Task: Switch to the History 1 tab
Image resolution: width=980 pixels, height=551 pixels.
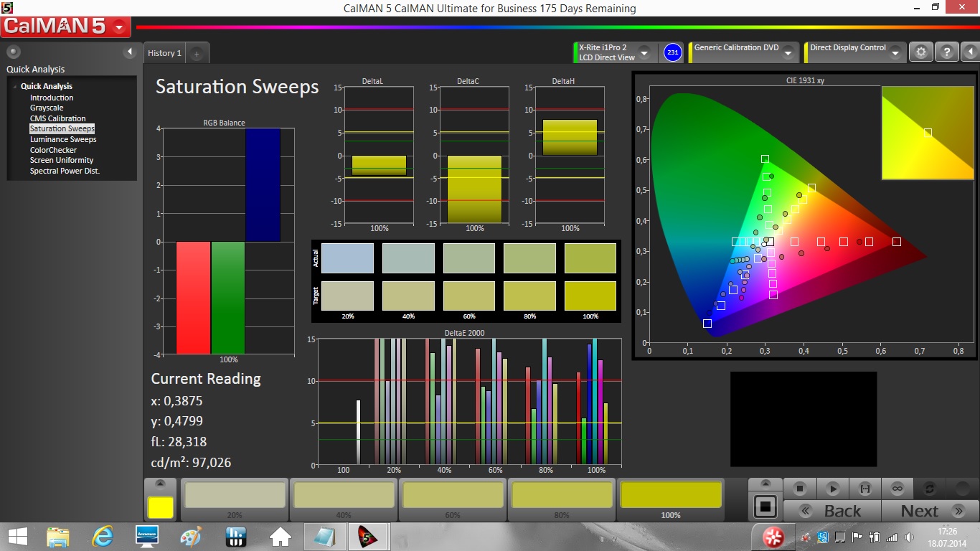Action: pos(164,53)
